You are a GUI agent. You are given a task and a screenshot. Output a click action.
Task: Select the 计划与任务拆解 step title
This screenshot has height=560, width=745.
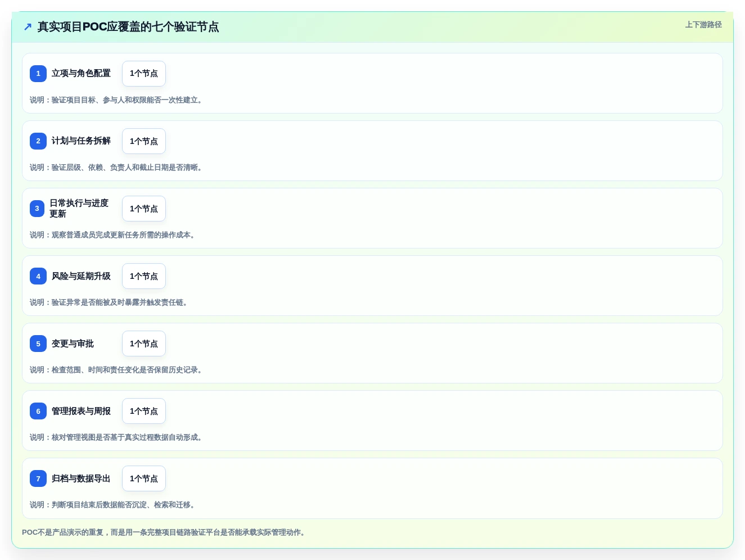pyautogui.click(x=81, y=141)
